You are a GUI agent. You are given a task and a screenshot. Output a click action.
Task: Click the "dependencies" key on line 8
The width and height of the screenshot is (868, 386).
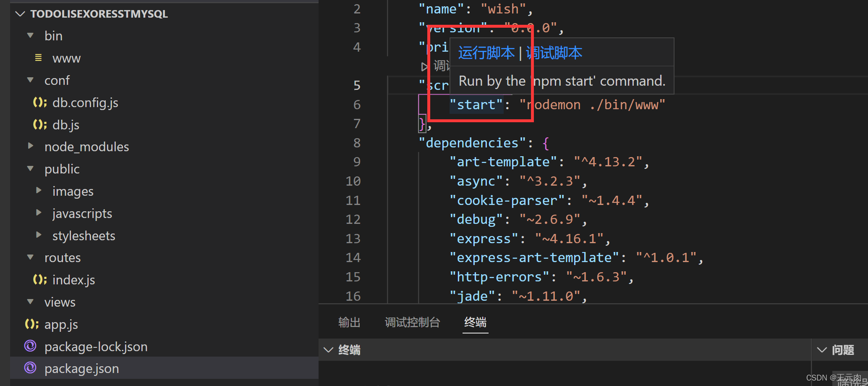(x=472, y=143)
